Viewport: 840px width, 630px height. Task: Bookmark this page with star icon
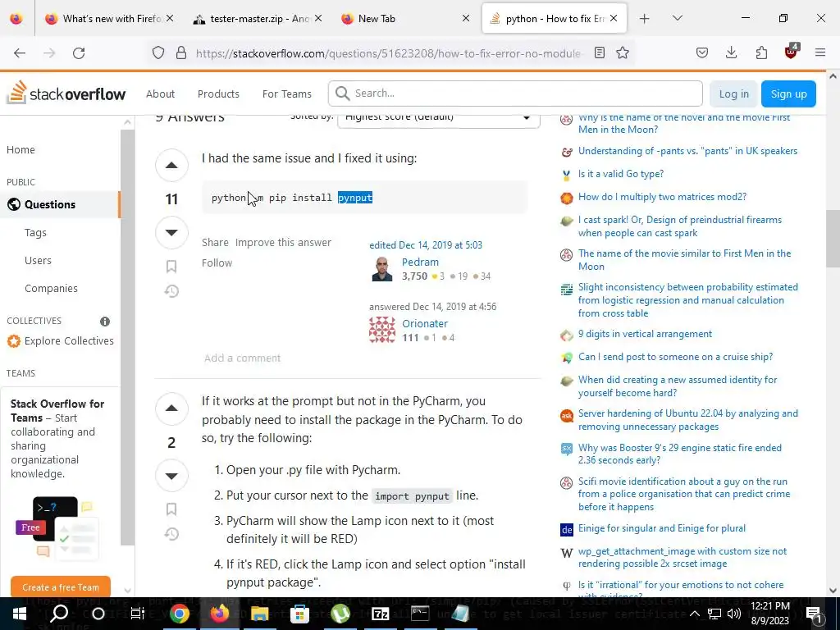point(623,52)
